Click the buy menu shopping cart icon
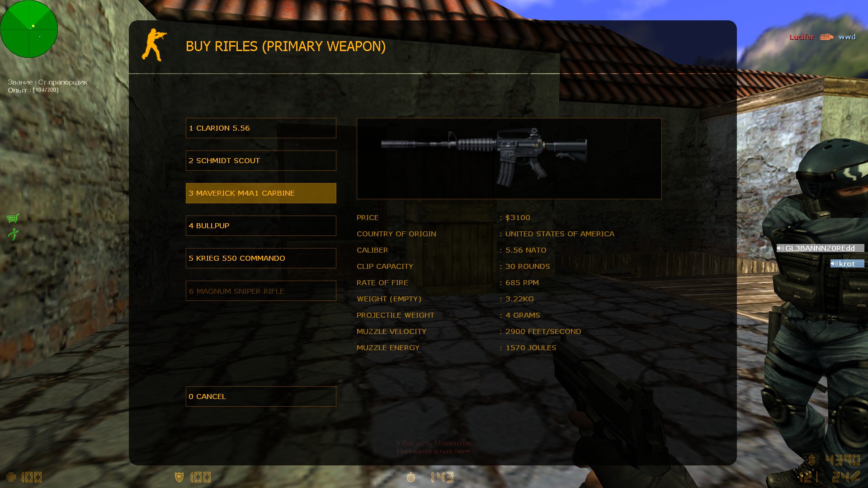This screenshot has height=488, width=868. (13, 217)
